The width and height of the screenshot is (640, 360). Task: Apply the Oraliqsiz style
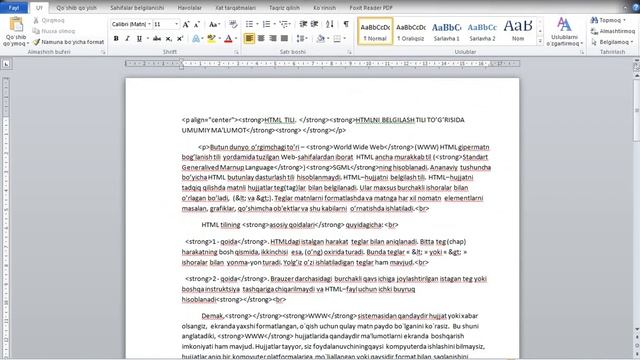pos(411,31)
